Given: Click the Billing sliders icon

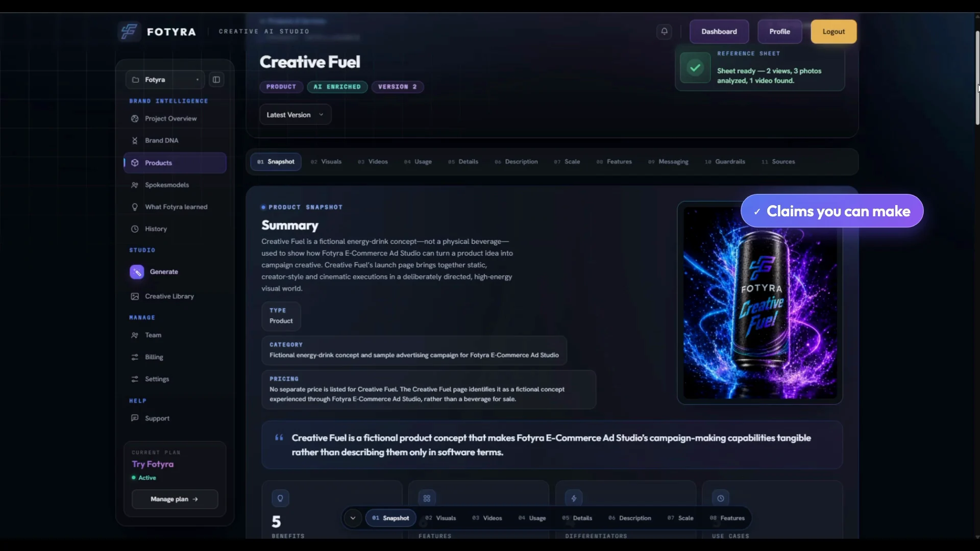Looking at the screenshot, I should [x=135, y=357].
